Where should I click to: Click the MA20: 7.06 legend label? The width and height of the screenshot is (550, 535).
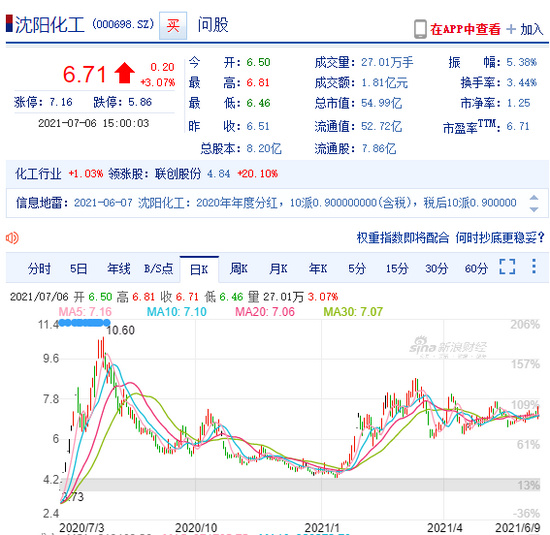click(265, 312)
